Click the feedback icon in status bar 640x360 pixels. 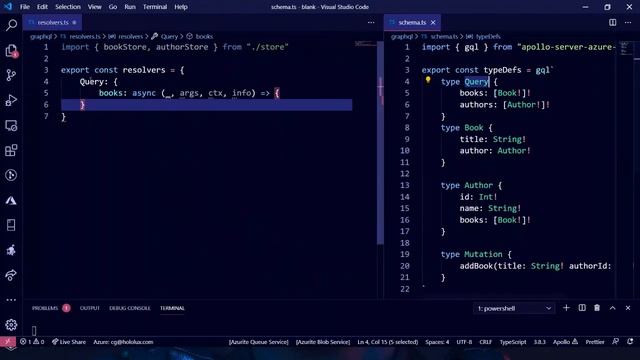point(616,342)
